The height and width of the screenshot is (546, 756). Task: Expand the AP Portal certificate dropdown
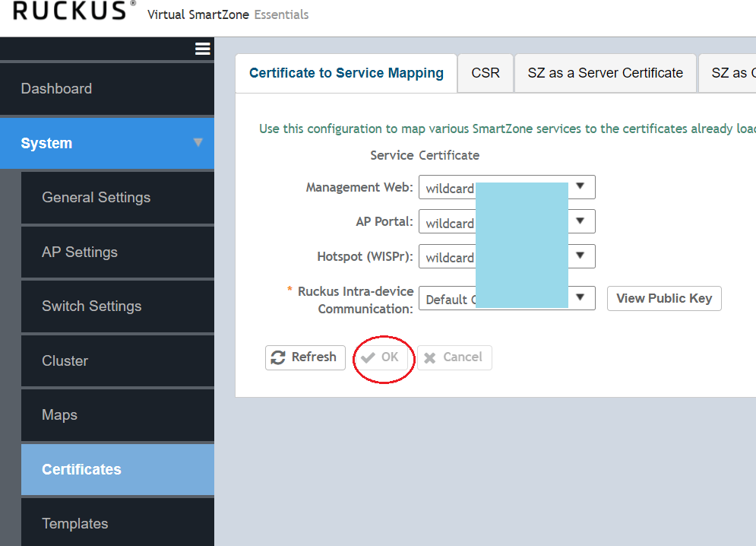point(580,222)
